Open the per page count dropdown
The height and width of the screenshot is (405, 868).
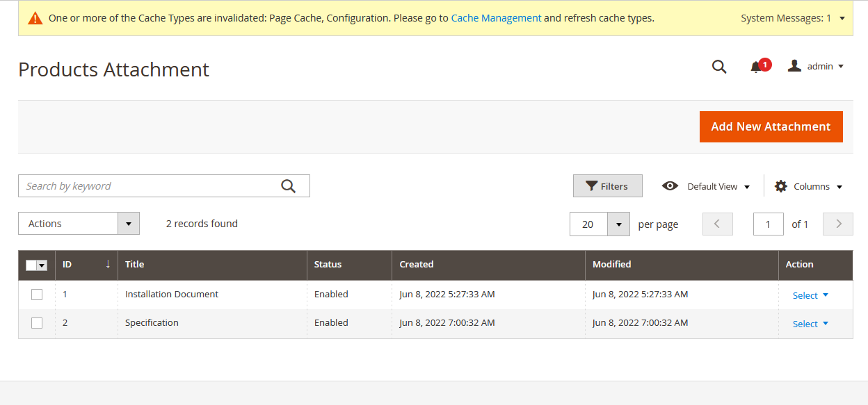[x=618, y=224]
